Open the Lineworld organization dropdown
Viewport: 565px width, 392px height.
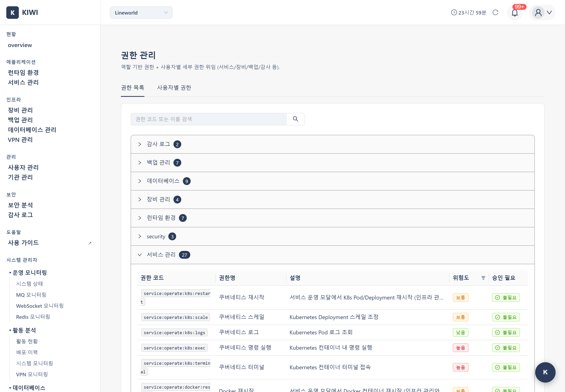(x=141, y=13)
